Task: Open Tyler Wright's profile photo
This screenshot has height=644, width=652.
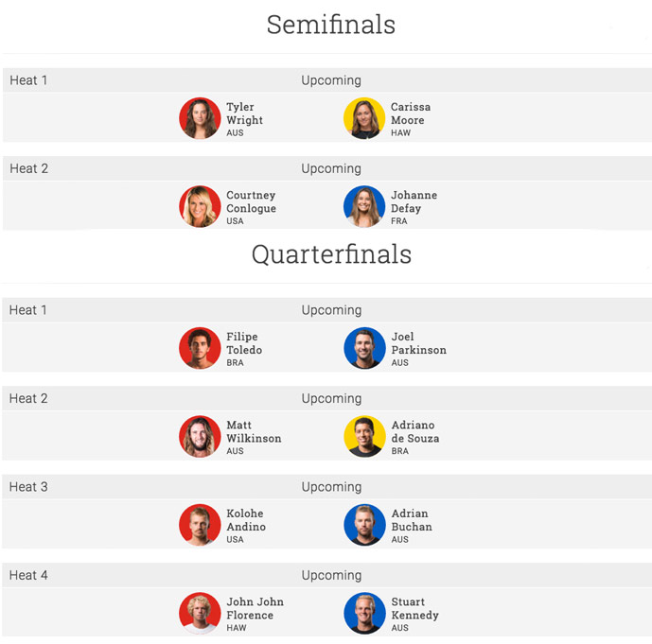Action: (200, 118)
